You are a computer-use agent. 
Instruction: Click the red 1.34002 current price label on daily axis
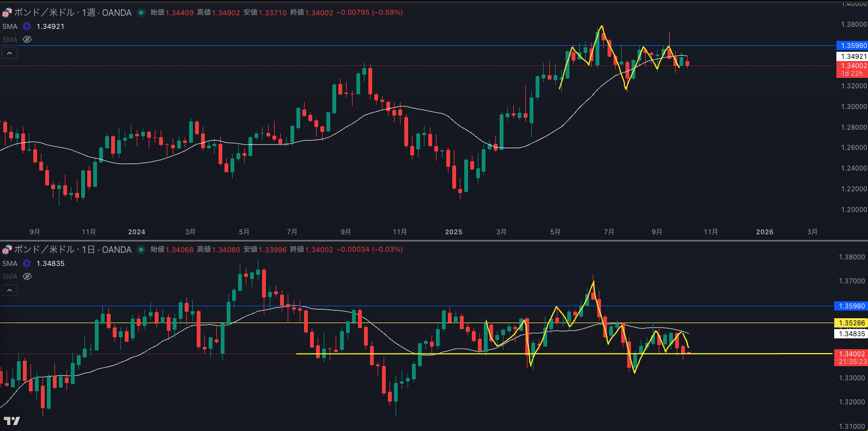point(851,354)
